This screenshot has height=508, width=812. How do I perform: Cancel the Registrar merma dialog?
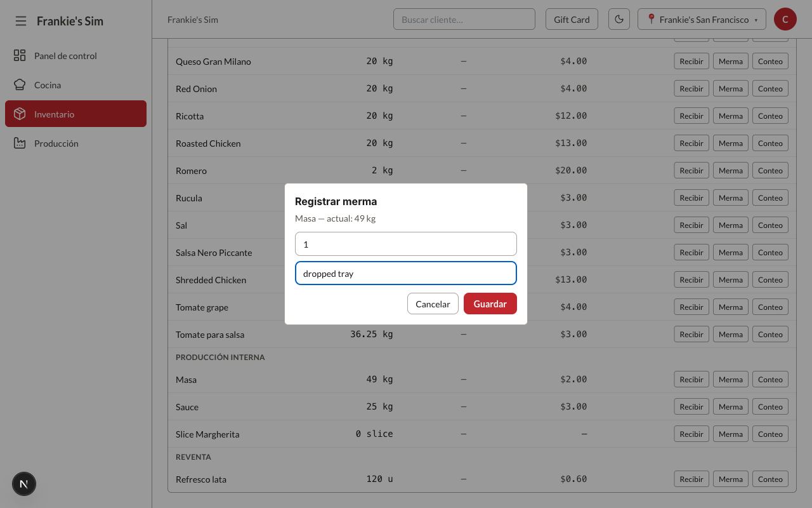pos(433,304)
